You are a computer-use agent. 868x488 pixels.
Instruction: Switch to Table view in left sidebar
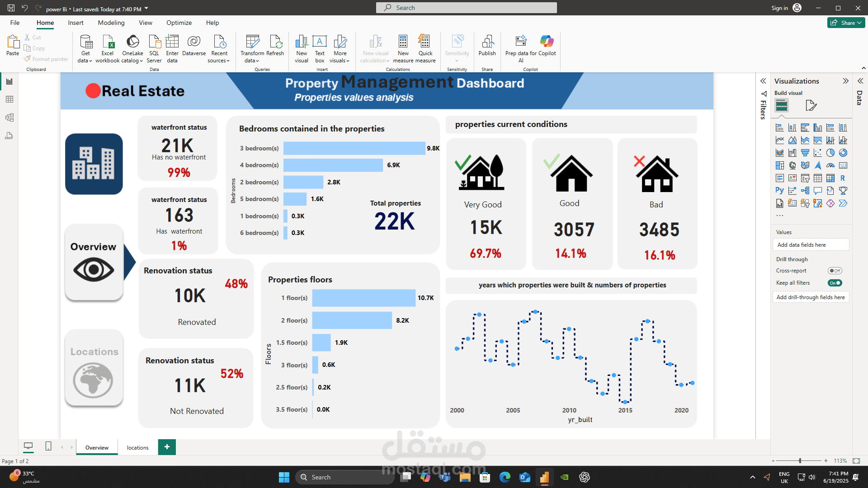pos(9,99)
